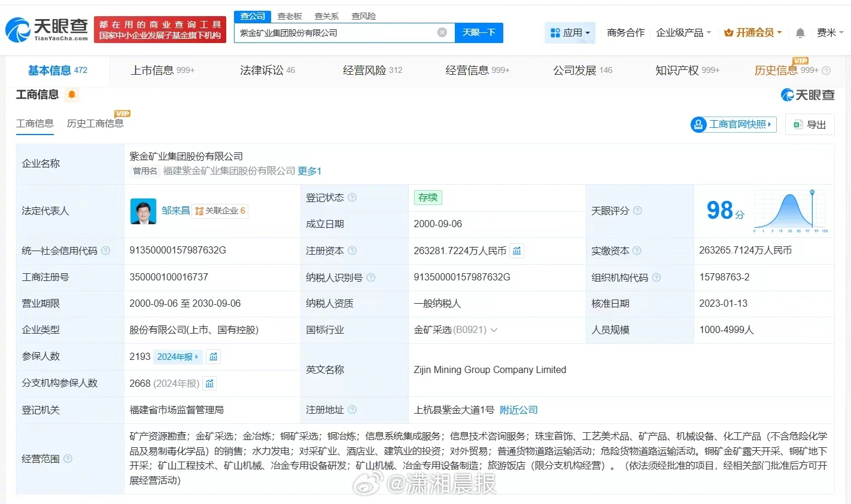Click the help icon beside the 历史信息 tab
This screenshot has height=504, width=851.
[826, 71]
